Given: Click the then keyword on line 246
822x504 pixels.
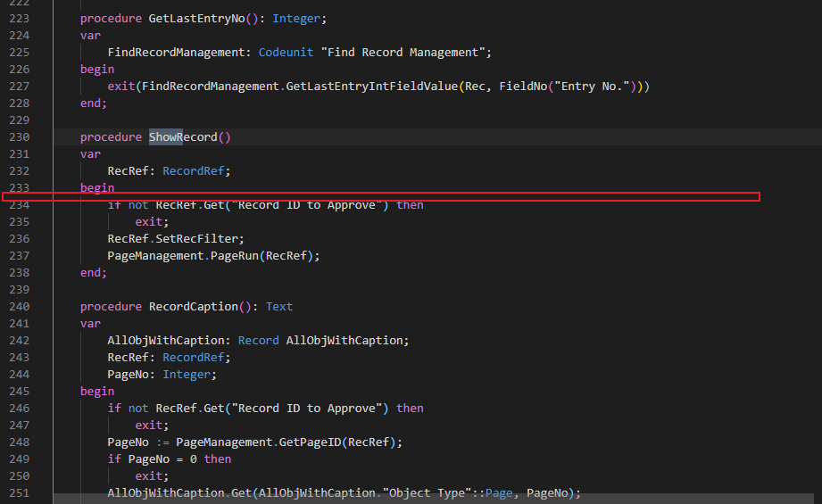Looking at the screenshot, I should click(x=410, y=409).
